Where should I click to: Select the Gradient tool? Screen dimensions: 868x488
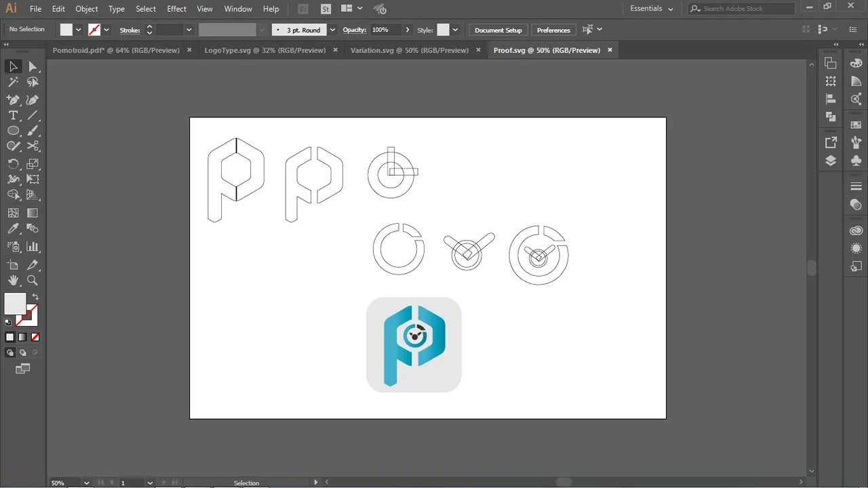click(x=33, y=213)
